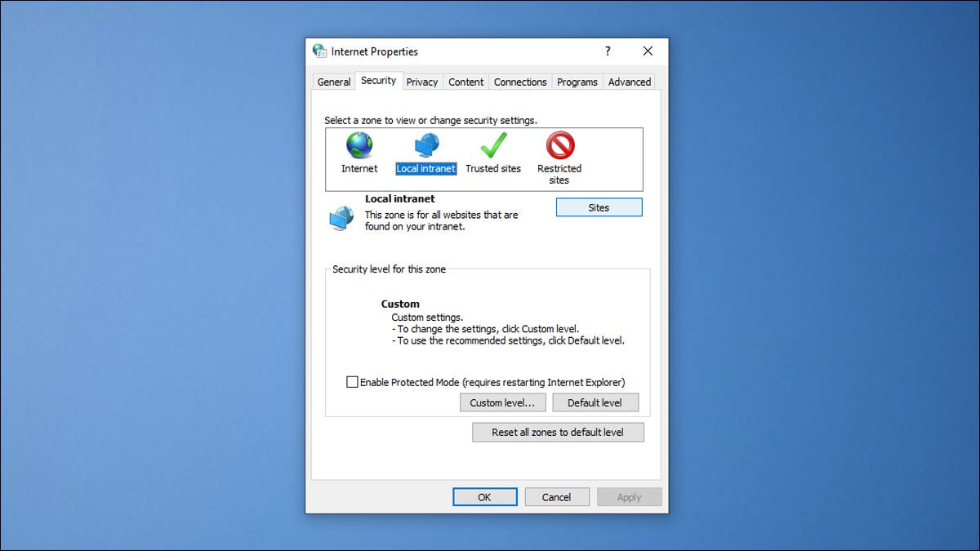This screenshot has height=551, width=980.
Task: Switch to the General tab
Action: [334, 82]
